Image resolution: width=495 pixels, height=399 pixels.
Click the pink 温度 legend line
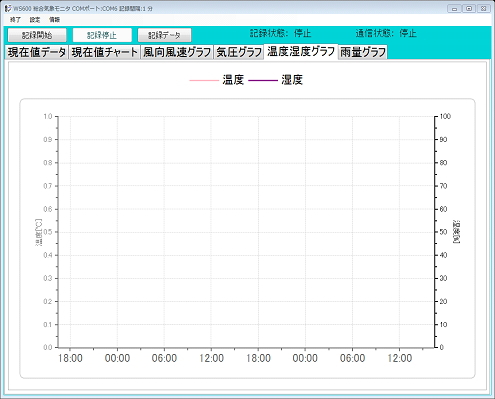204,80
